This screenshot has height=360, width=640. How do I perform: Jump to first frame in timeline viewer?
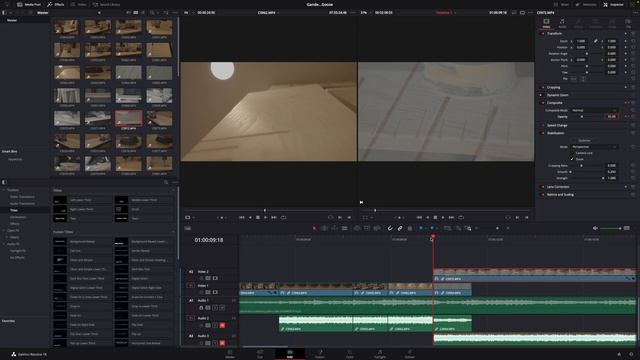pyautogui.click(x=419, y=218)
